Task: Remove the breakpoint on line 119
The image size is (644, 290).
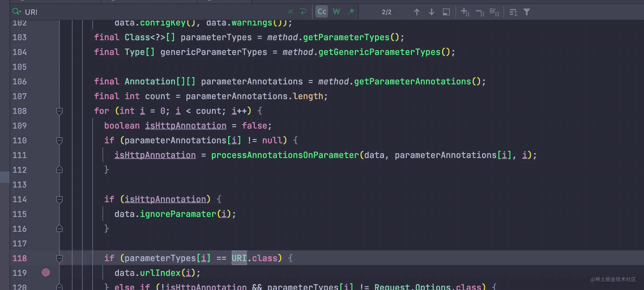Action: pyautogui.click(x=46, y=273)
